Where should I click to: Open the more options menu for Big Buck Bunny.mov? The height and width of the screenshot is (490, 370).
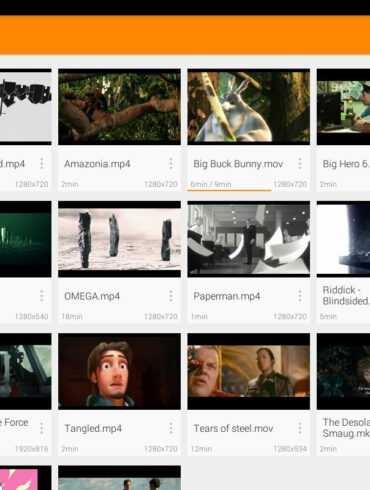click(x=300, y=164)
